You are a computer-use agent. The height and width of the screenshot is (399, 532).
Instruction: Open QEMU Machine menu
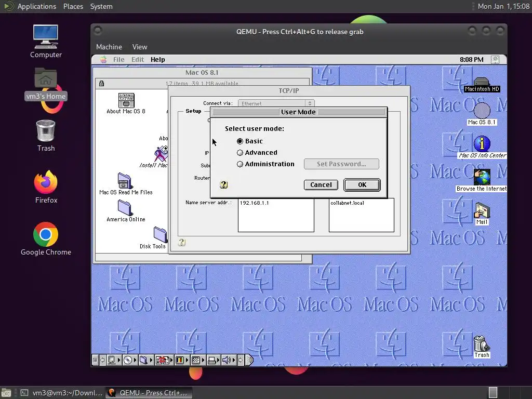point(109,47)
